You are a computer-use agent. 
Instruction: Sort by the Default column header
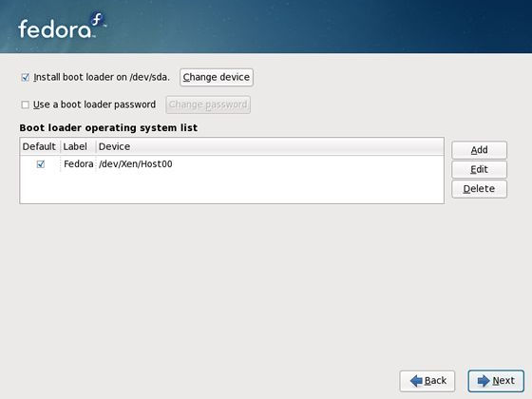coord(40,146)
